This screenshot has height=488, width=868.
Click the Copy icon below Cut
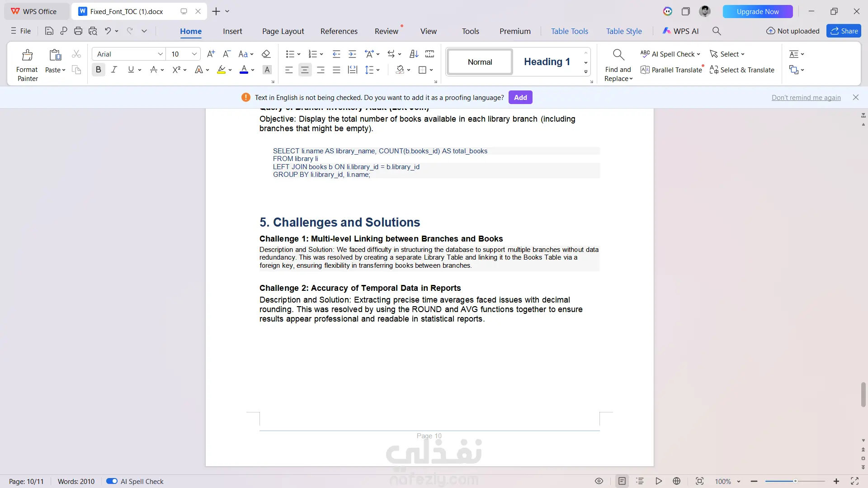(76, 70)
